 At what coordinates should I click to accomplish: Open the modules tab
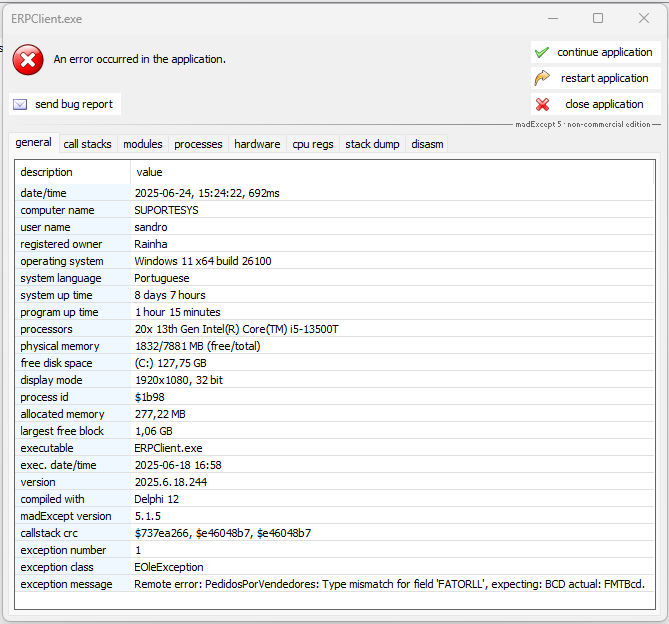143,144
